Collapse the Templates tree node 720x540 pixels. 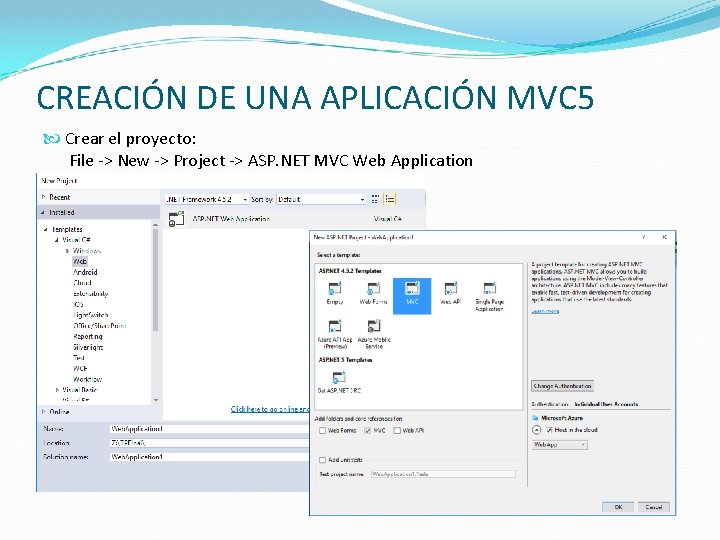coord(45,229)
